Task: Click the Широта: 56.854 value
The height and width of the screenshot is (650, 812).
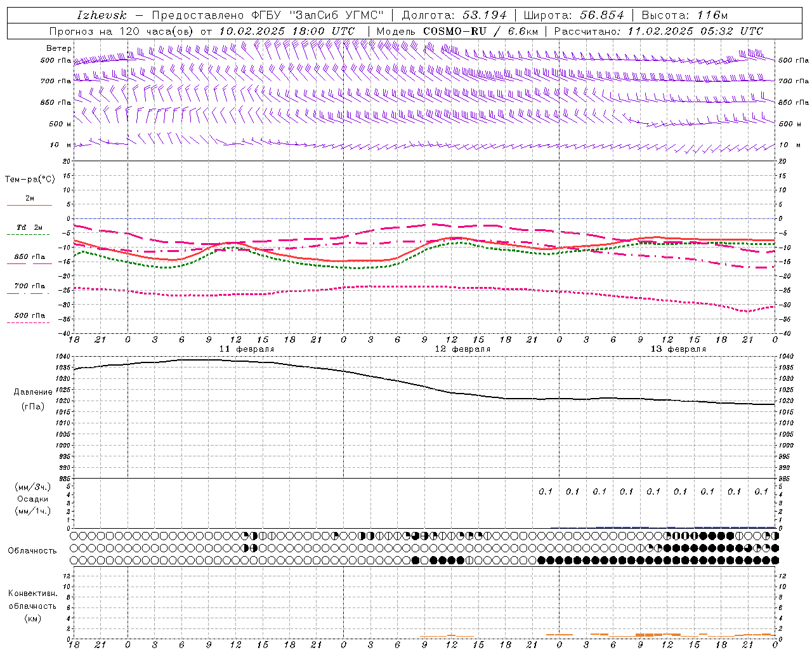Action: coord(573,15)
